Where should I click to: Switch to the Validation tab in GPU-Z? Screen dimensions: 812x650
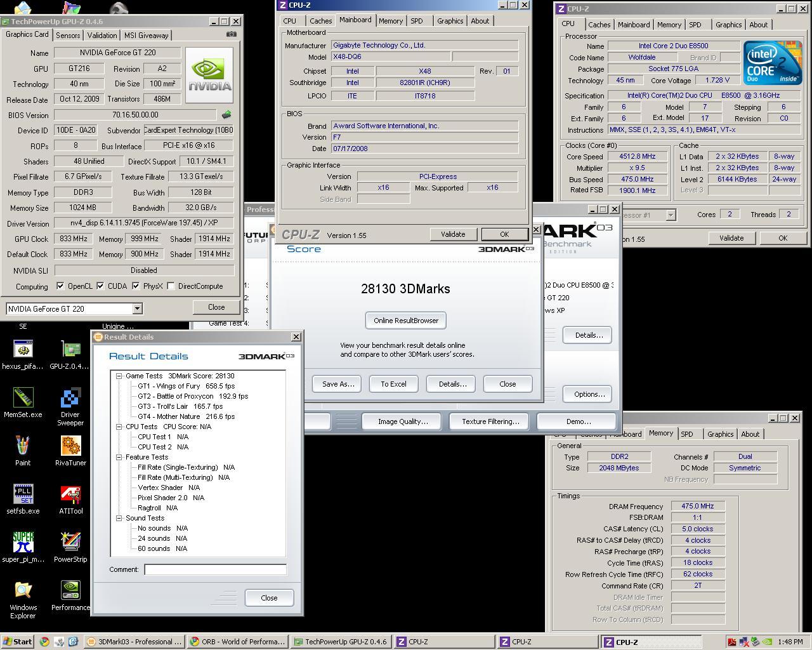coord(102,36)
